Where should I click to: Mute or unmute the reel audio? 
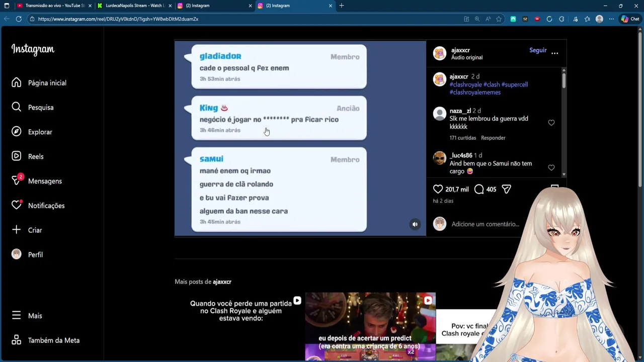[415, 225]
